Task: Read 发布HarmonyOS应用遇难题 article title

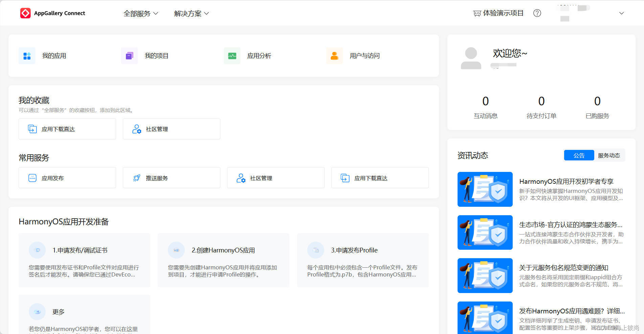Action: (572, 311)
